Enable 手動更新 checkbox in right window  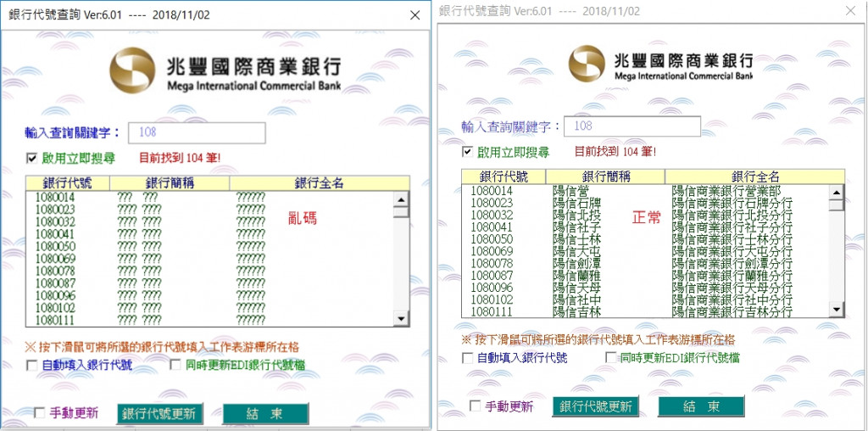click(475, 406)
